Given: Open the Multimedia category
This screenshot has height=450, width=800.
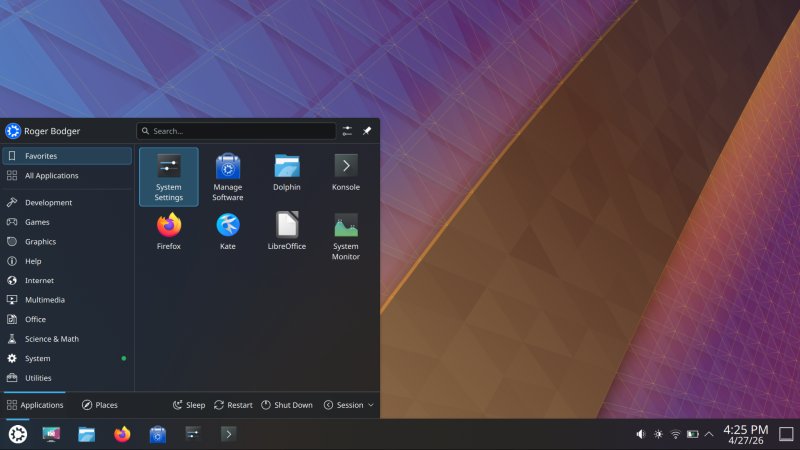Looking at the screenshot, I should tap(67, 299).
